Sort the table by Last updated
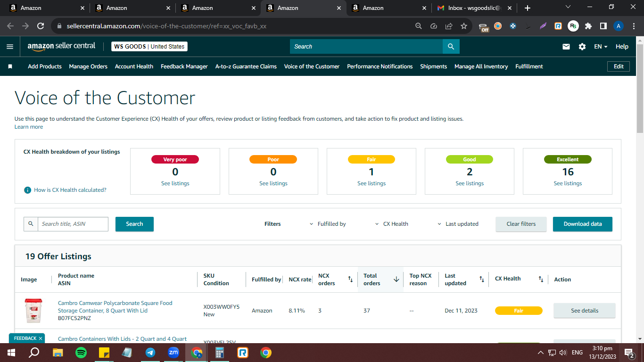The height and width of the screenshot is (362, 644). coord(482,280)
